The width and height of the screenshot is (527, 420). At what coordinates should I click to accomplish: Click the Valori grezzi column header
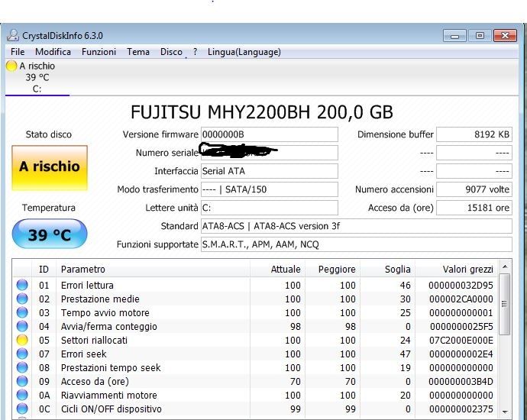(x=457, y=269)
